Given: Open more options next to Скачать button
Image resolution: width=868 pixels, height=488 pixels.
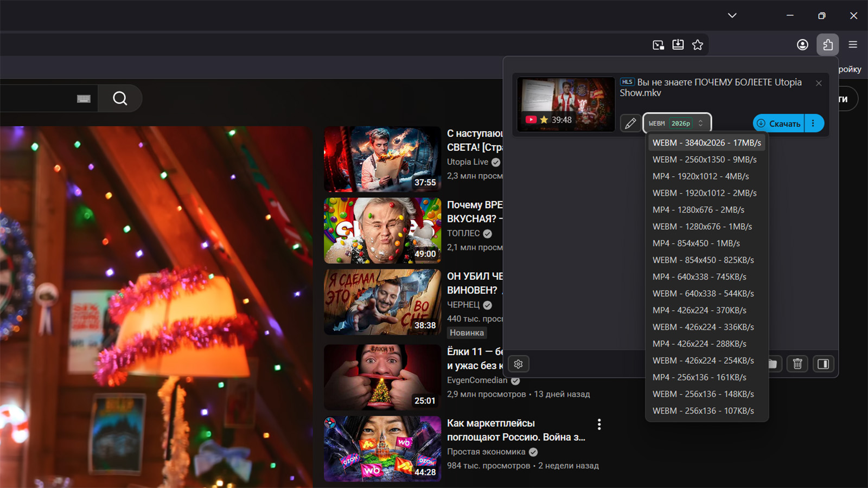Looking at the screenshot, I should 813,124.
